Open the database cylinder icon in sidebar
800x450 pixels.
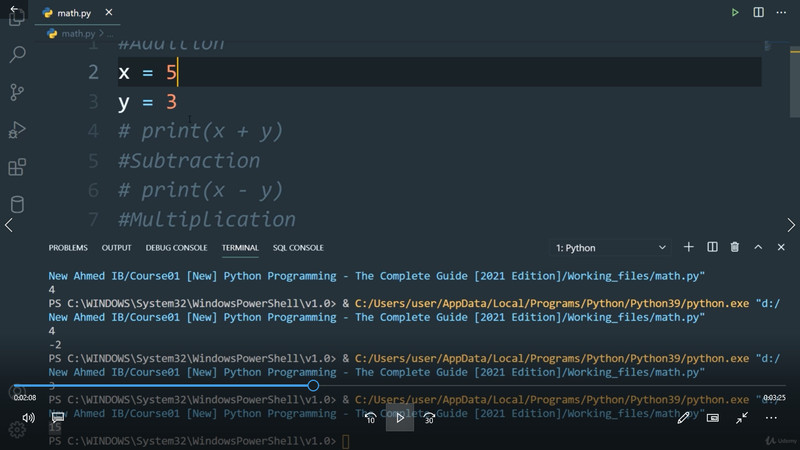(17, 204)
